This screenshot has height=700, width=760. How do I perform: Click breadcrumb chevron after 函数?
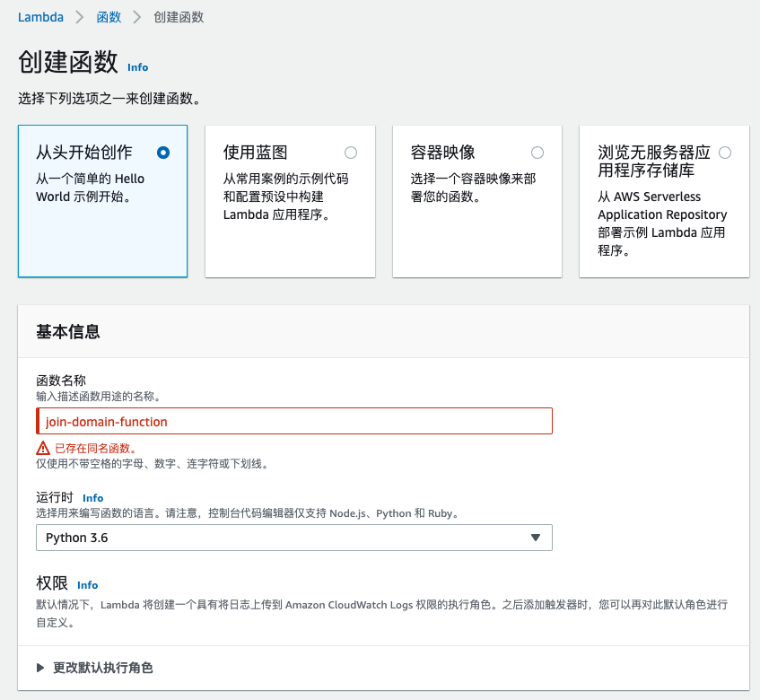coord(137,17)
